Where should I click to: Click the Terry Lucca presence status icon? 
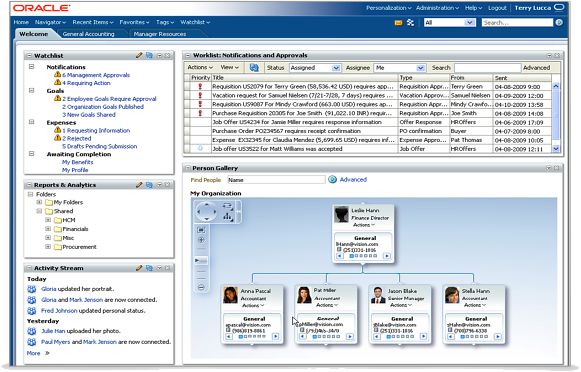[x=559, y=7]
